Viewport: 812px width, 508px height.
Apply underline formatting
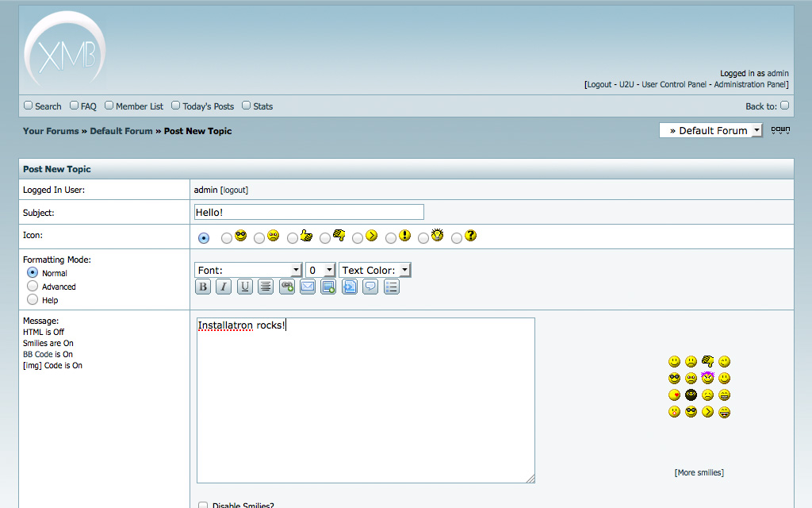click(x=244, y=287)
